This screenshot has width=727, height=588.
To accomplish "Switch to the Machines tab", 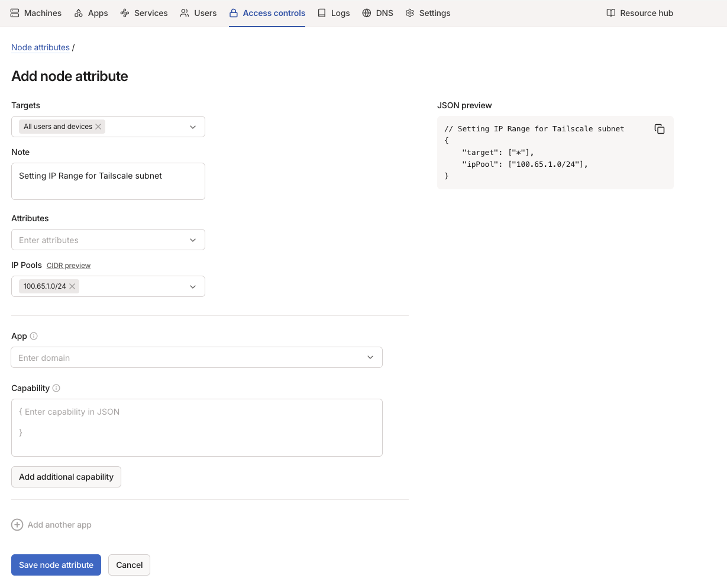I will click(x=36, y=13).
